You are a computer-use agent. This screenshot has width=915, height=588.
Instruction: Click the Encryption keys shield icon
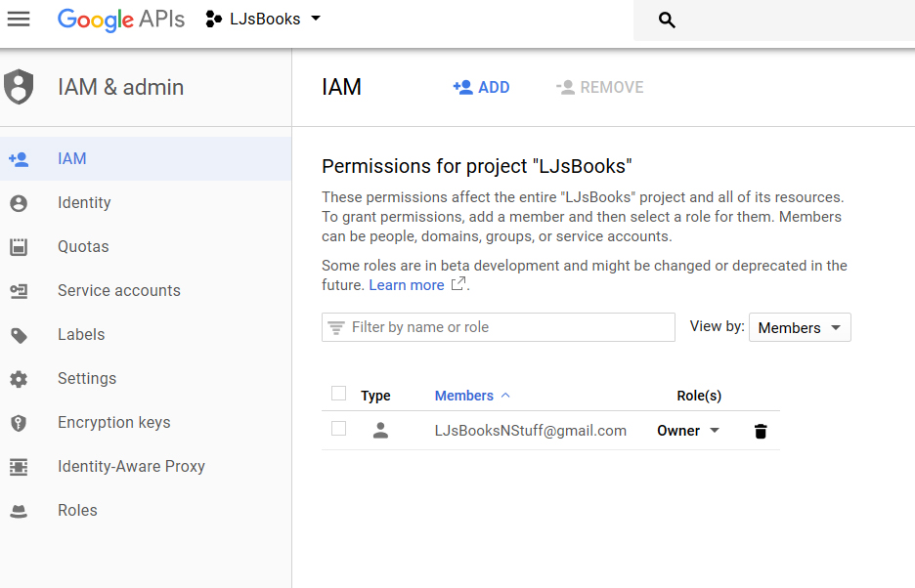[19, 423]
